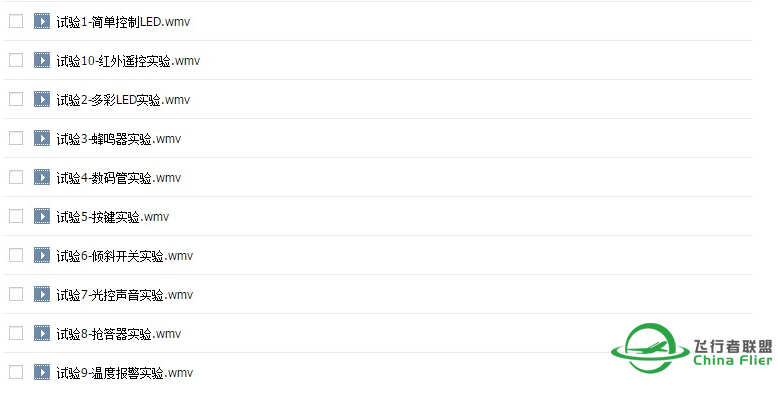Open file 试验9-温度报警实验.wmv
The image size is (778, 394).
coord(125,373)
